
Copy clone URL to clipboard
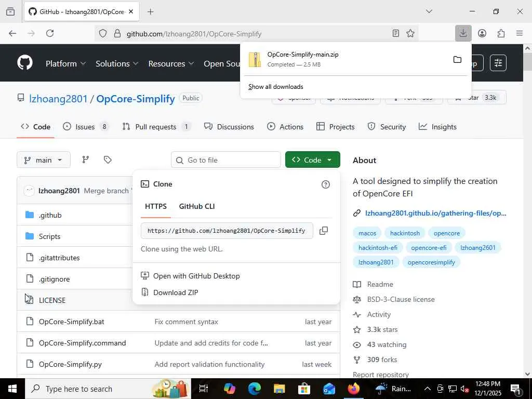[x=324, y=231]
